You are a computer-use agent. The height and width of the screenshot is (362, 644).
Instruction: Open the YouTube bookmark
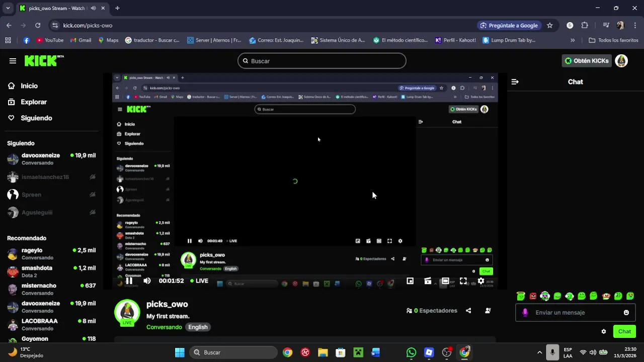49,40
